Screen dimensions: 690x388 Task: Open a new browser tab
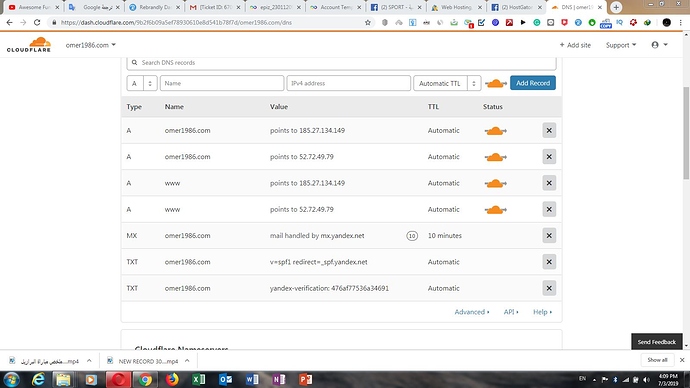pos(616,7)
